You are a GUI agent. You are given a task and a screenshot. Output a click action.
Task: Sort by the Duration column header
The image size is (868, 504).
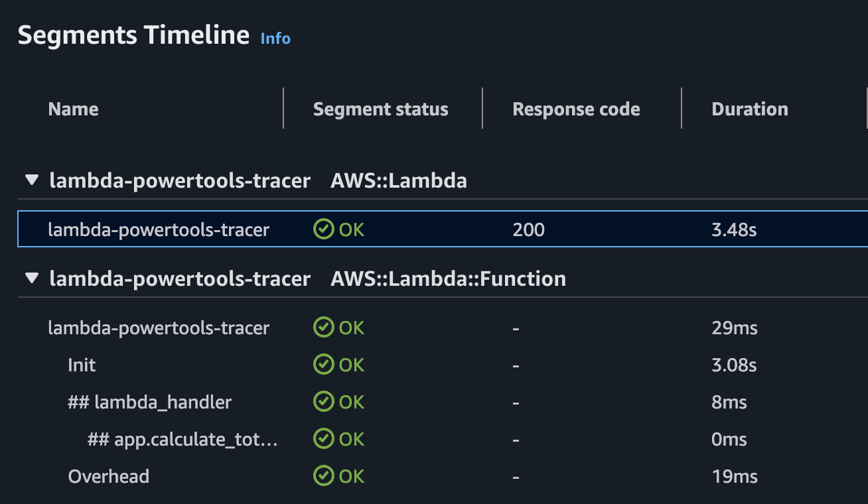click(x=750, y=109)
